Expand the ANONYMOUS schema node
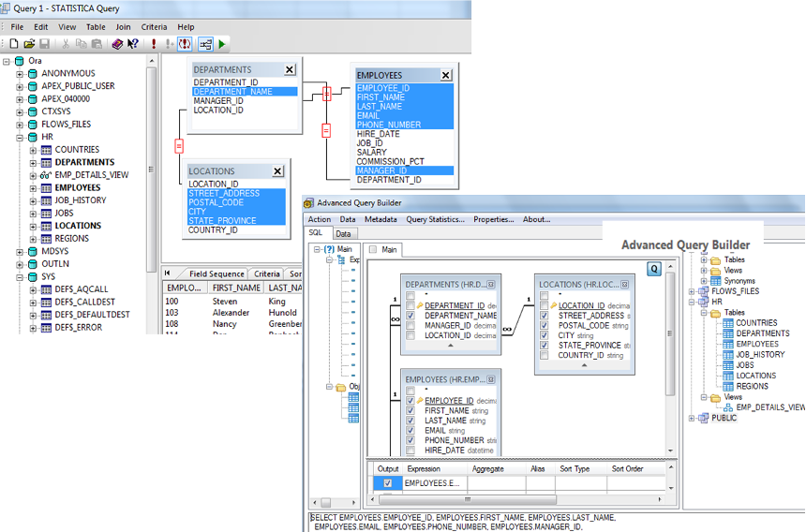The image size is (806, 532). click(x=20, y=74)
